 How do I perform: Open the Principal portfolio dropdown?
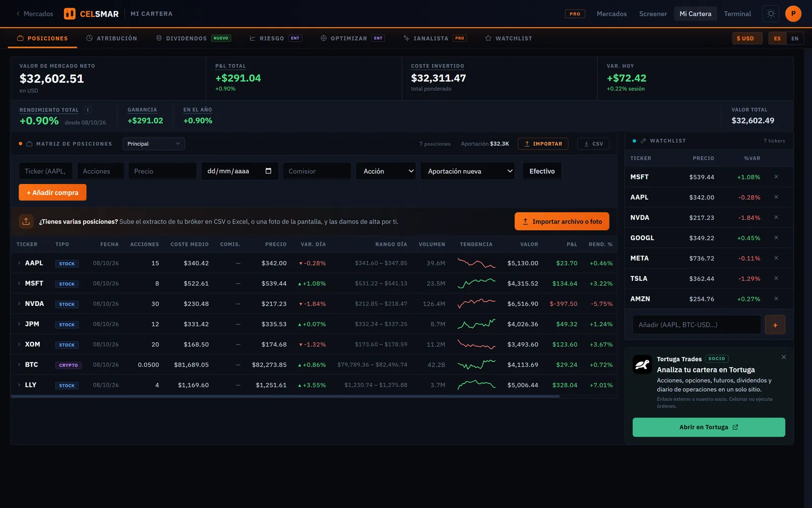[153, 144]
